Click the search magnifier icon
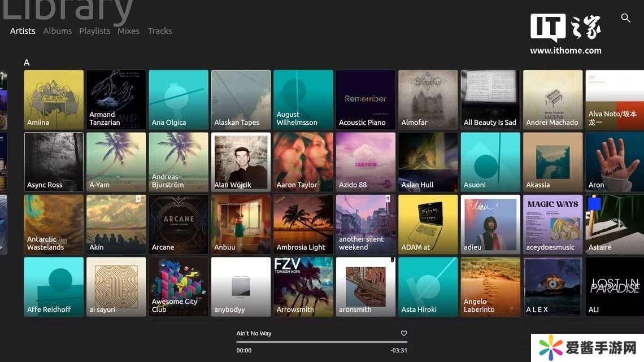Image resolution: width=644 pixels, height=362 pixels. (x=625, y=18)
